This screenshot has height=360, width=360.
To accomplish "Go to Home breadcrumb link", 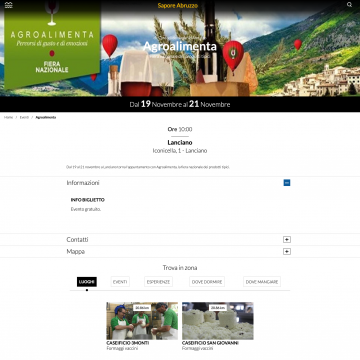I will [9, 117].
